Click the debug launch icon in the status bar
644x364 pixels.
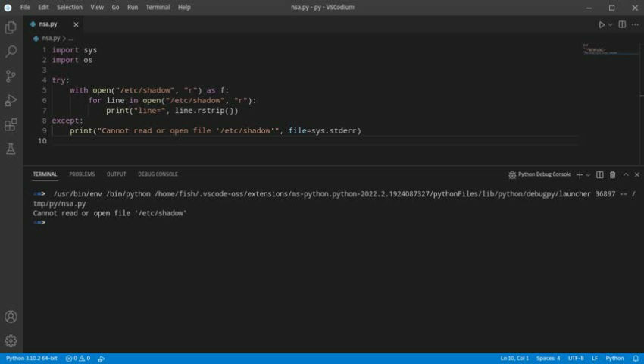(102, 359)
